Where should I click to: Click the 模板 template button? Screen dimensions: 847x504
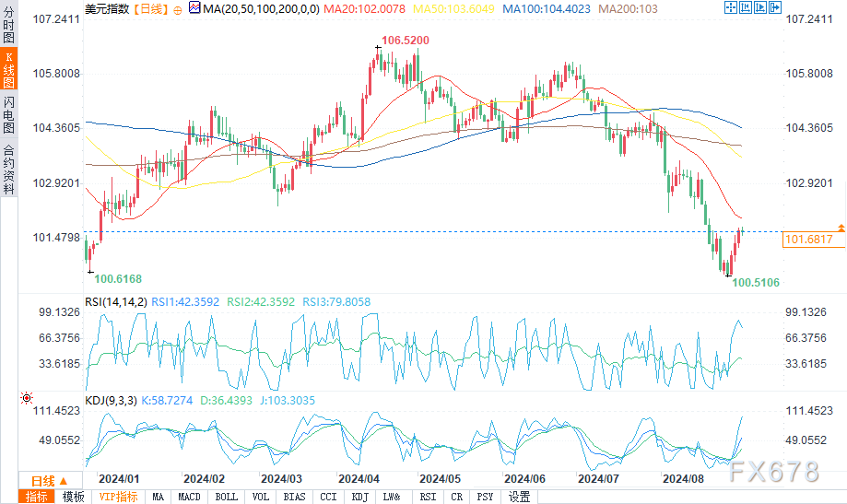pyautogui.click(x=73, y=497)
